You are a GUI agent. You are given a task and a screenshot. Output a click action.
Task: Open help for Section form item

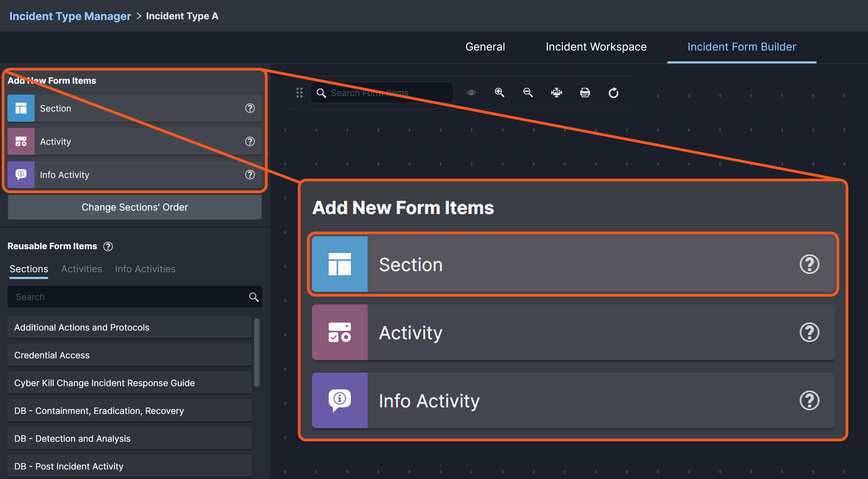point(250,108)
